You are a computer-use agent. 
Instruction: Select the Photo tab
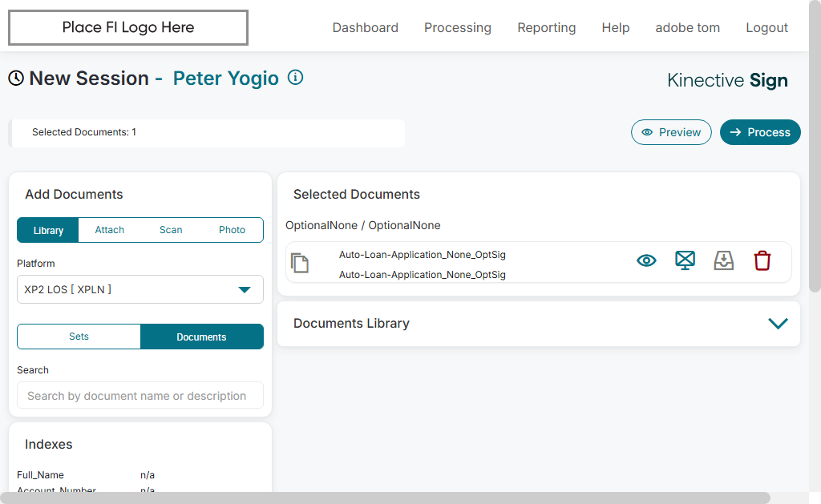tap(232, 230)
